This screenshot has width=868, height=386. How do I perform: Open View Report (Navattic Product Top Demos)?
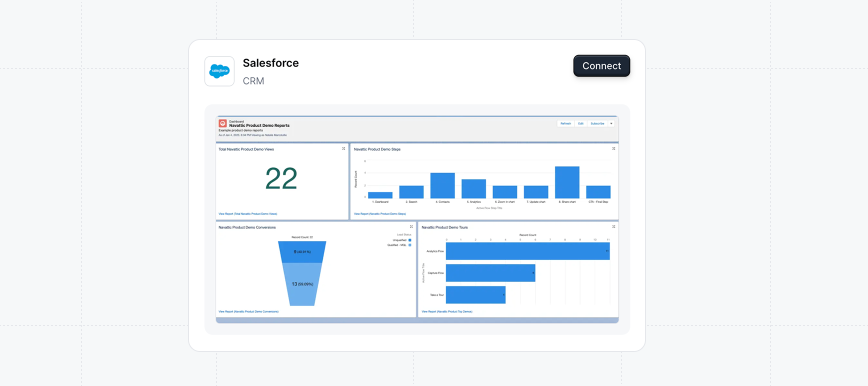point(447,311)
